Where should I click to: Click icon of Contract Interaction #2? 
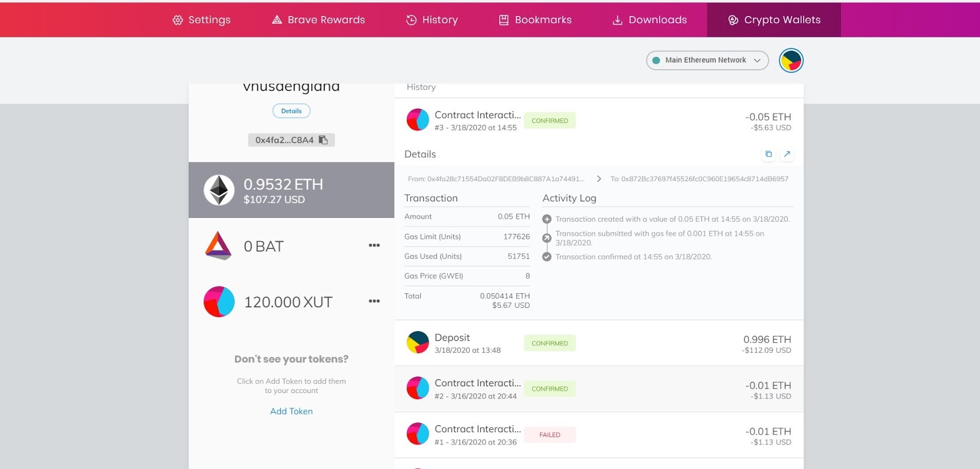[x=418, y=388]
